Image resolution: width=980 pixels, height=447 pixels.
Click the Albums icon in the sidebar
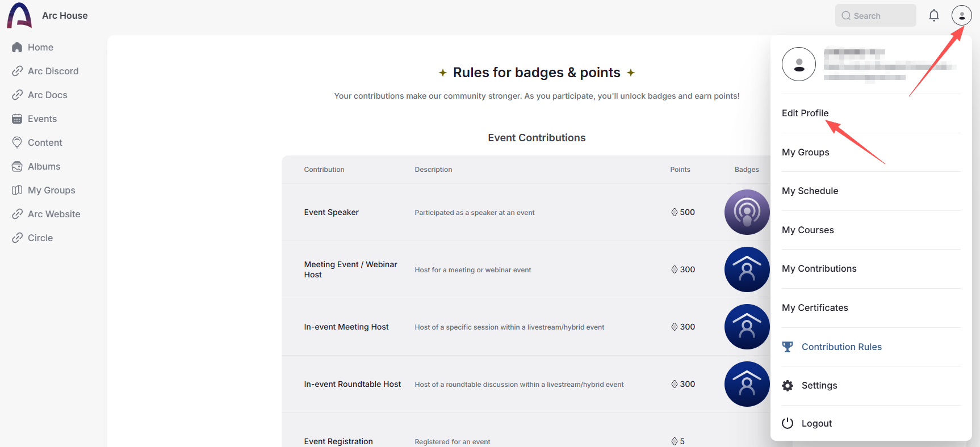[17, 166]
